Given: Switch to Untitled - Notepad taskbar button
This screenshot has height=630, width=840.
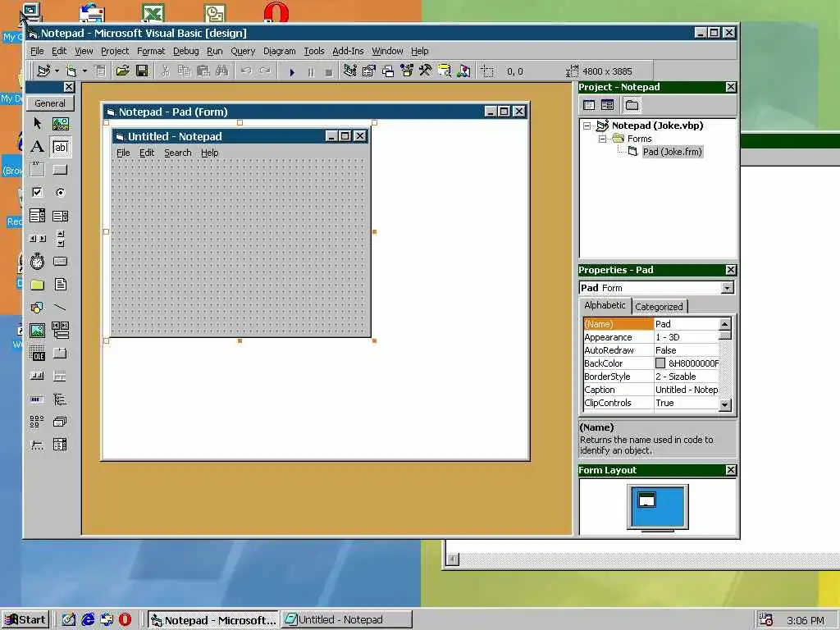Looking at the screenshot, I should [347, 620].
